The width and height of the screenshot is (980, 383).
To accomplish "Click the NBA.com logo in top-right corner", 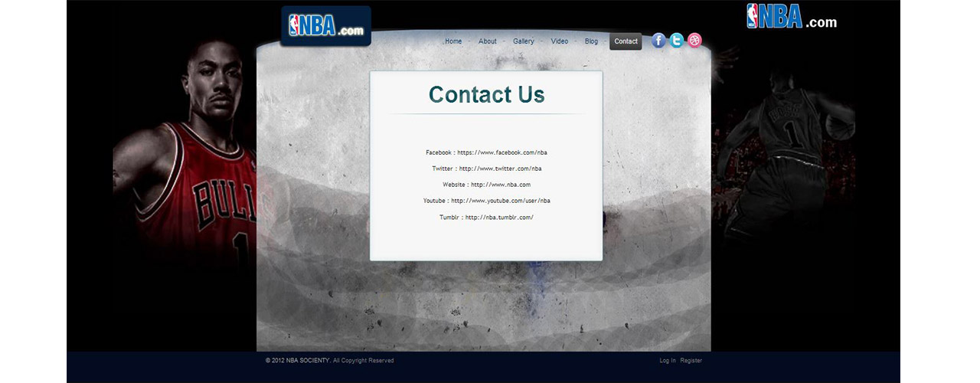I will (x=792, y=17).
